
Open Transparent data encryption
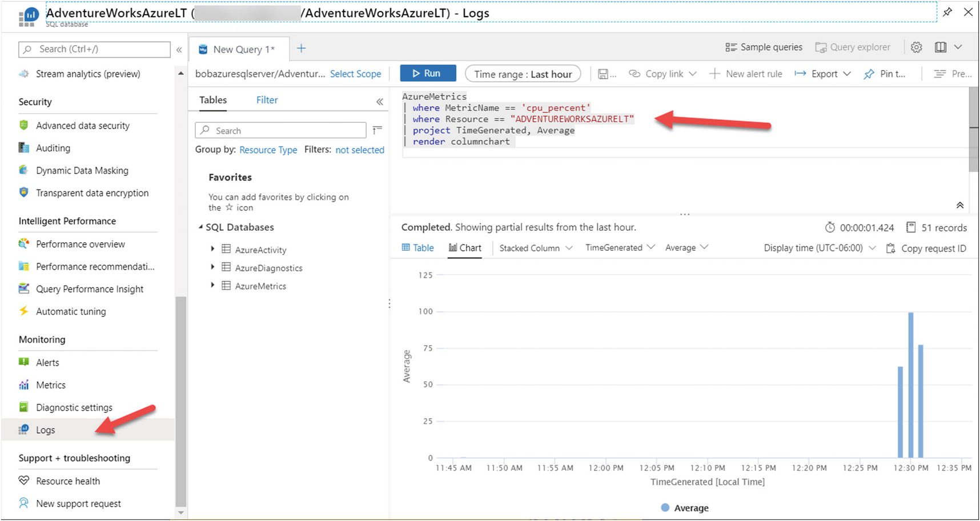[92, 193]
